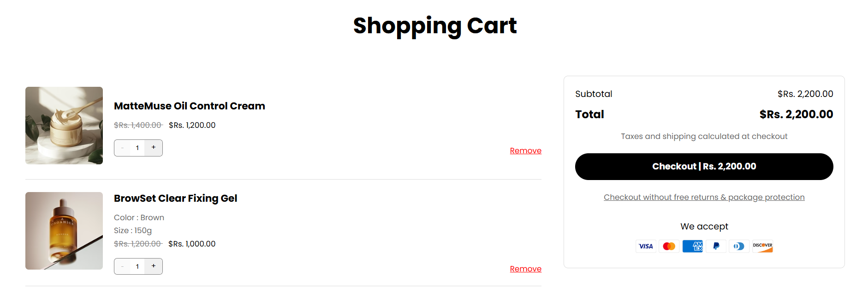Remove BrowSet Clear Fixing Gel from cart
This screenshot has width=868, height=307.
[x=525, y=269]
